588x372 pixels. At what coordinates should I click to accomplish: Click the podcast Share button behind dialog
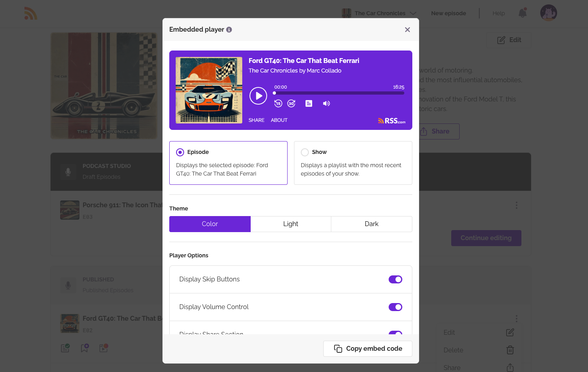[439, 131]
